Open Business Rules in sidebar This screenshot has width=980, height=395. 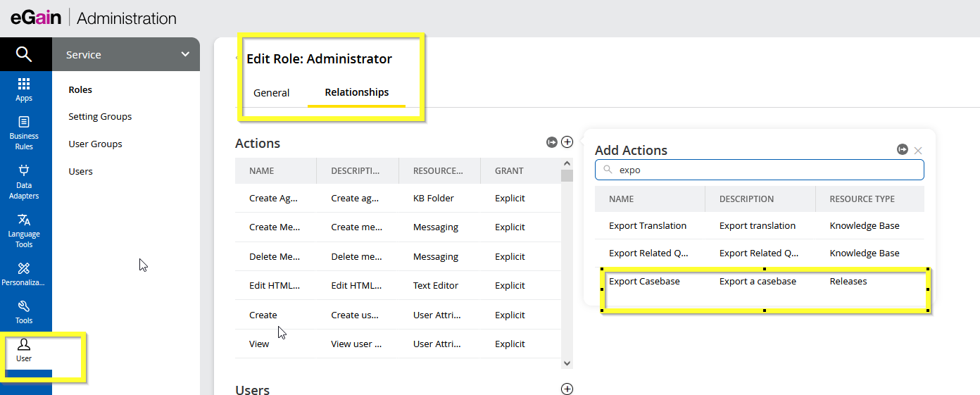click(x=24, y=132)
